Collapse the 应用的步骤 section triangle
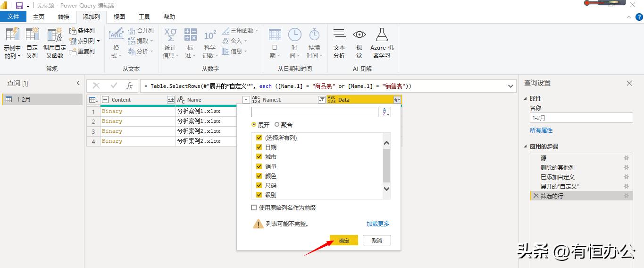 click(x=526, y=147)
